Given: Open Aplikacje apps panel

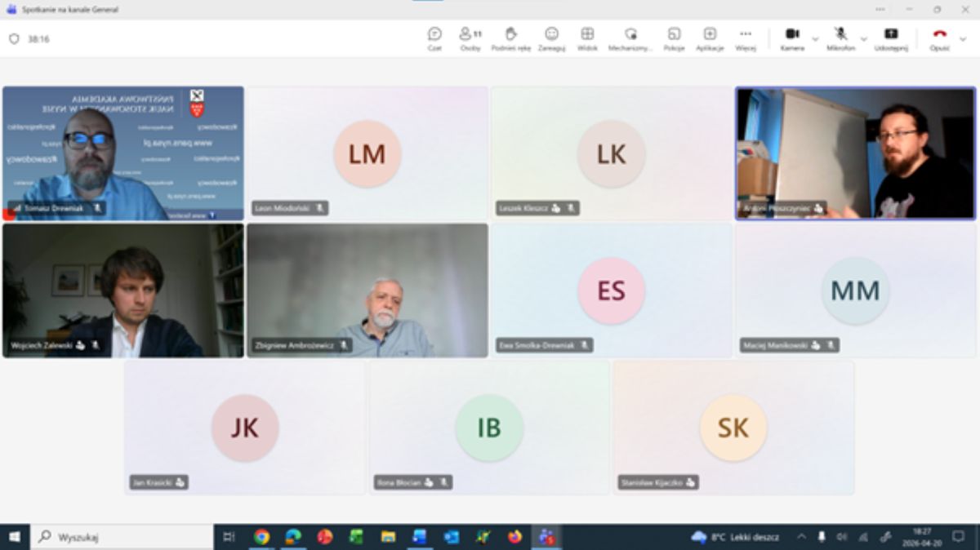Looking at the screenshot, I should 710,38.
